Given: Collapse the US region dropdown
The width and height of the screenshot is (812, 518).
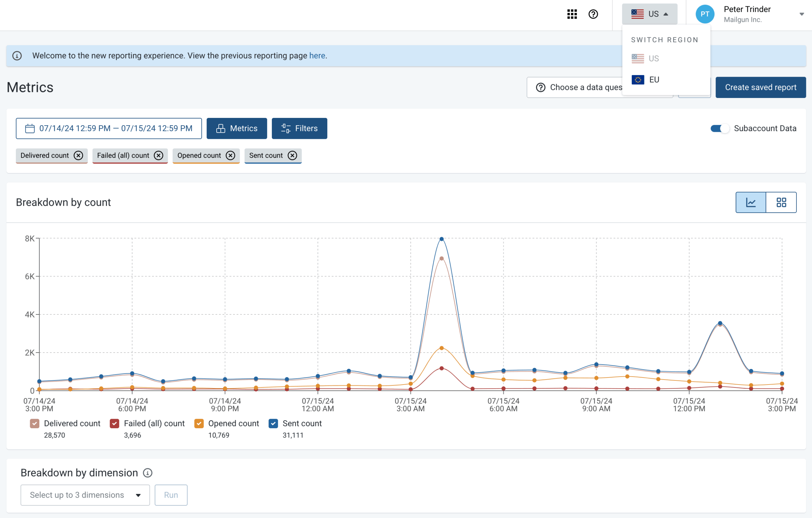Looking at the screenshot, I should point(650,14).
